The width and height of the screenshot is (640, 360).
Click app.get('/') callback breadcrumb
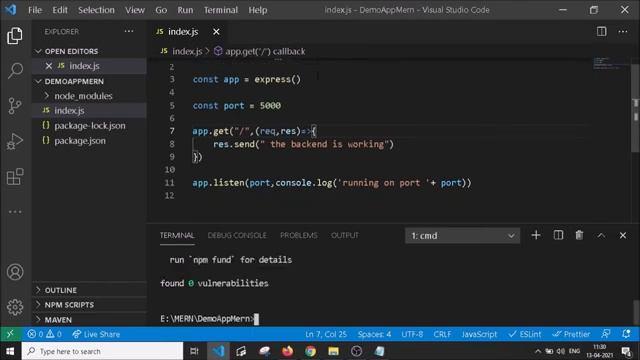click(x=260, y=51)
